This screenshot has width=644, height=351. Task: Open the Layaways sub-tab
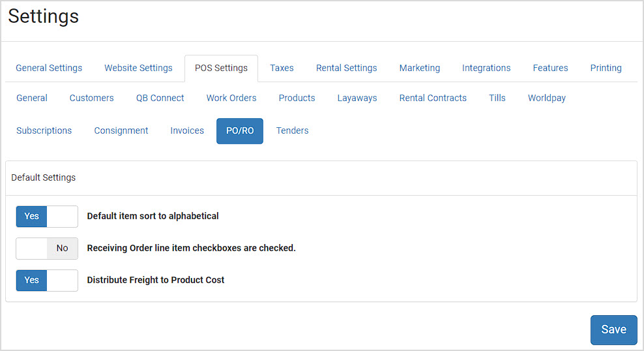tap(357, 99)
